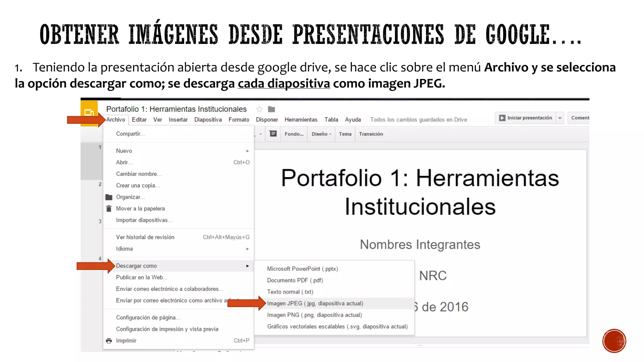
Task: Select slide 1 thumbnail in filmstrip
Action: [x=92, y=161]
